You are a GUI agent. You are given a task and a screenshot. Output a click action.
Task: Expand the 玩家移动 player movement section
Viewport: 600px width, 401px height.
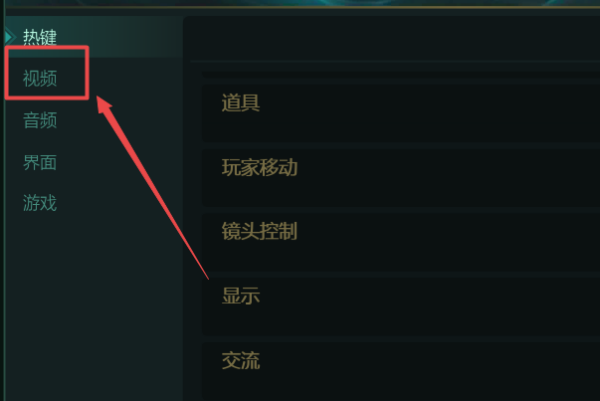click(401, 178)
